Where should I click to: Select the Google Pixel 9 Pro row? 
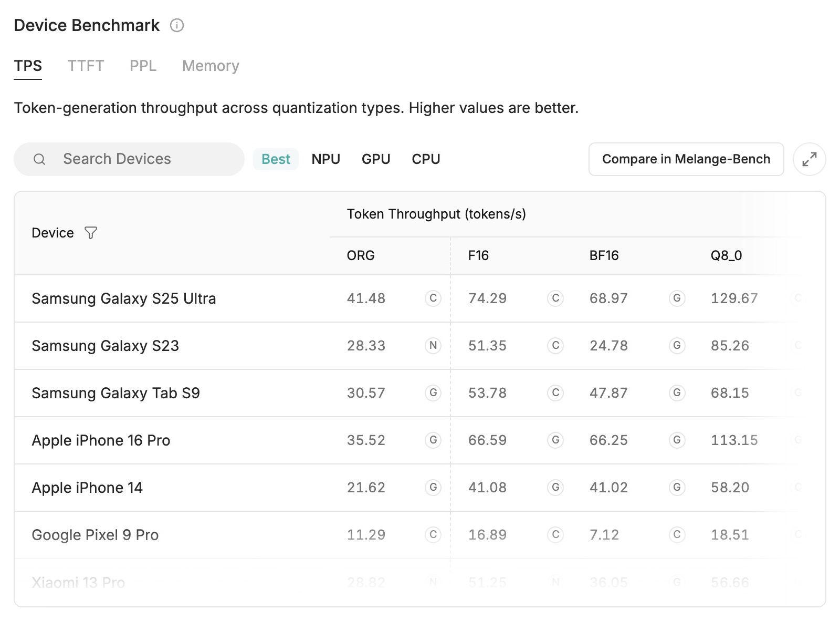pyautogui.click(x=420, y=535)
